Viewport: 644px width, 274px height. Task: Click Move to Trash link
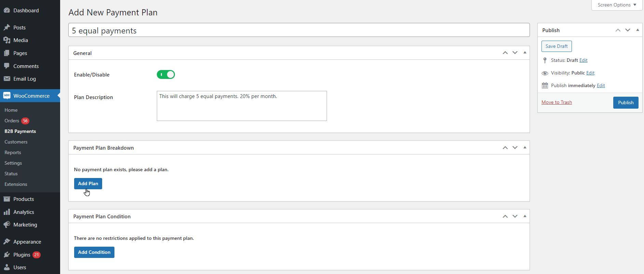[x=557, y=102]
